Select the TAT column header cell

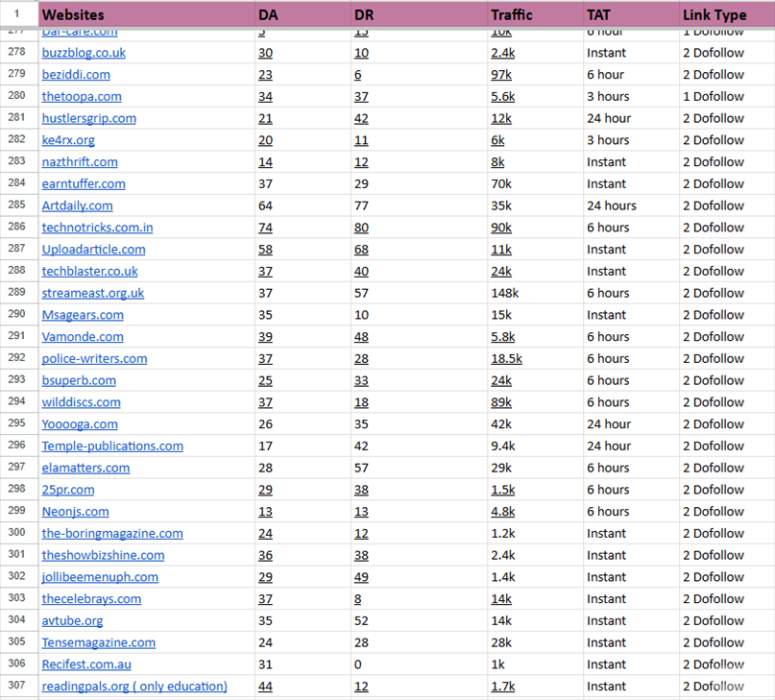tap(631, 14)
